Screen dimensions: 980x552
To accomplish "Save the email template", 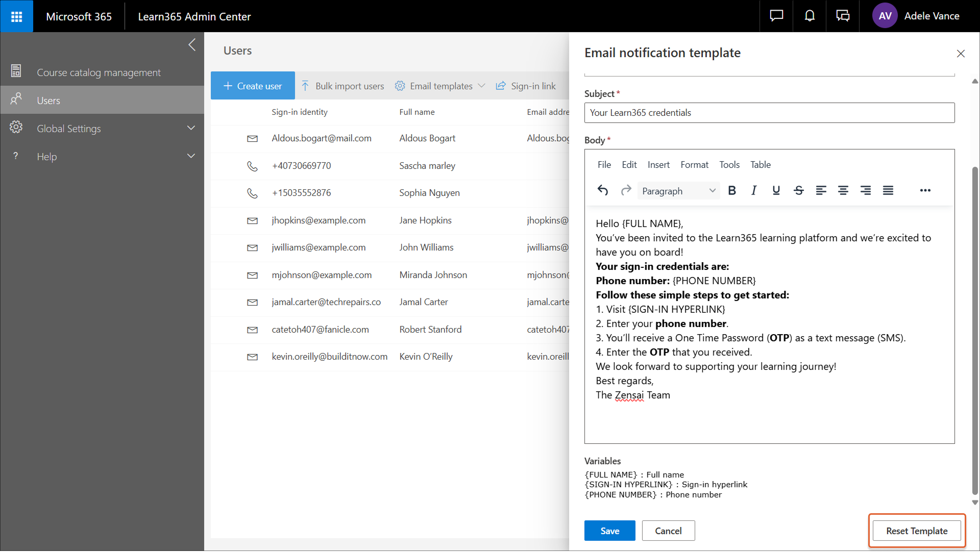I will (609, 531).
